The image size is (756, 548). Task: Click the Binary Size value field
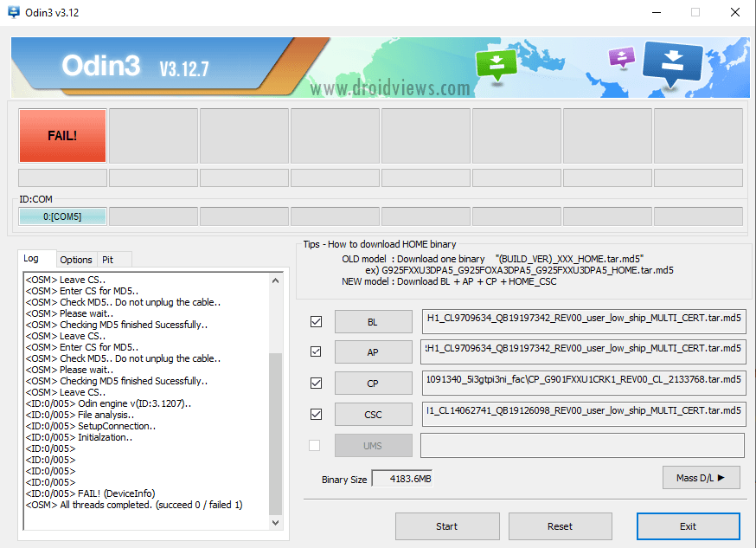point(402,479)
